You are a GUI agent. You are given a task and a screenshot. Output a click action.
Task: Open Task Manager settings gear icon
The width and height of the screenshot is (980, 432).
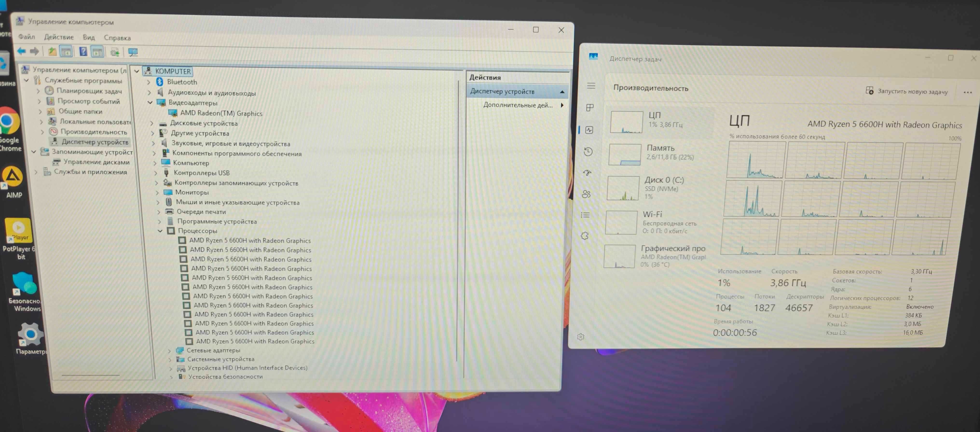581,337
